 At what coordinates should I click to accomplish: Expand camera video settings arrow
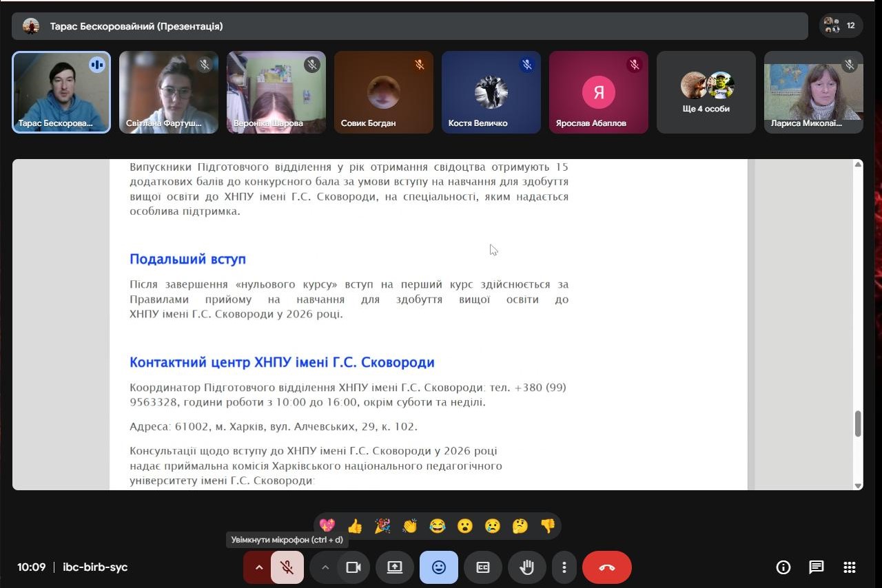[325, 567]
